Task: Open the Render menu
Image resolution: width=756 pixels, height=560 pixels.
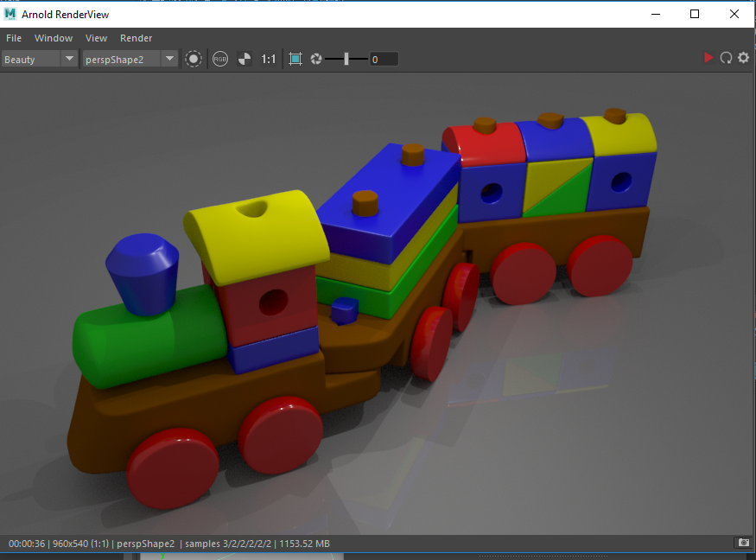Action: click(x=137, y=38)
